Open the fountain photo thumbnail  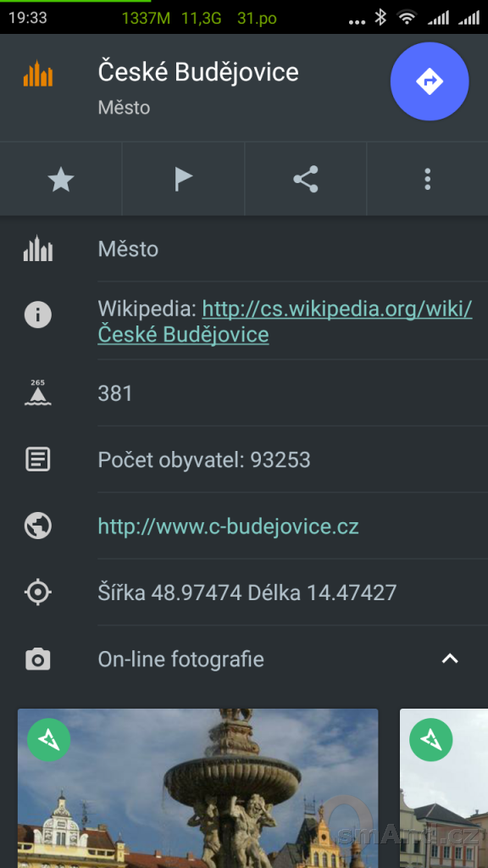198,788
